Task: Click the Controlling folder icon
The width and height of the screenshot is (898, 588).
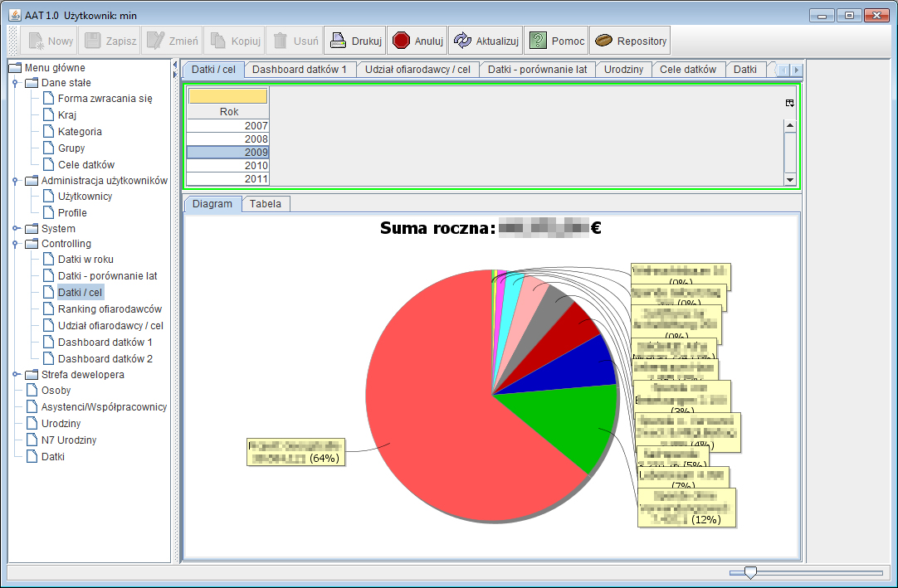Action: (x=32, y=244)
